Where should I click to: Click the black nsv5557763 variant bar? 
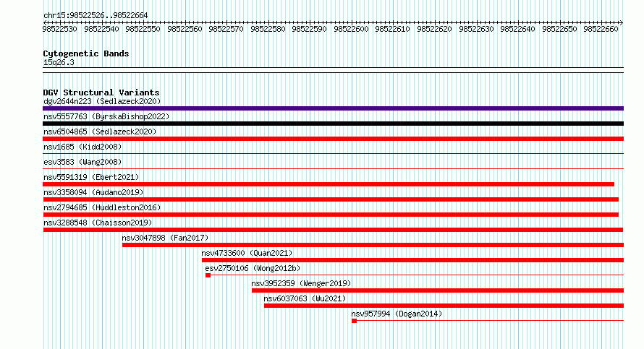333,124
